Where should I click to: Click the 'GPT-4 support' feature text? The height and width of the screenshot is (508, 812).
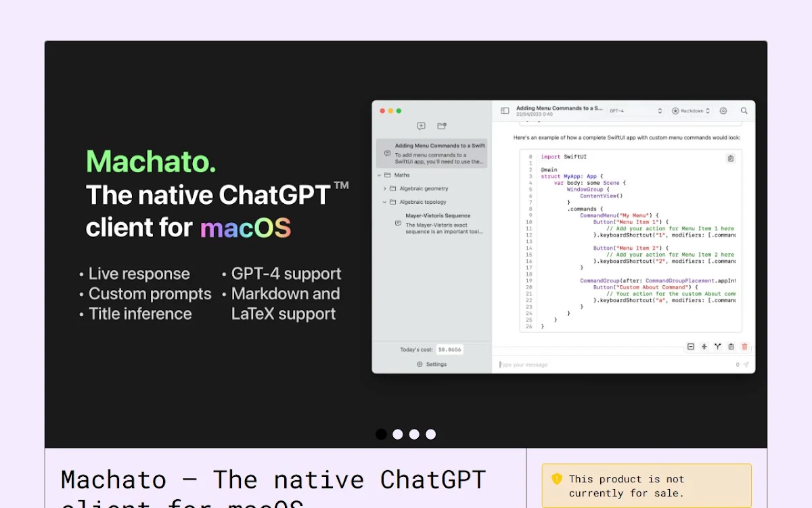(x=286, y=274)
